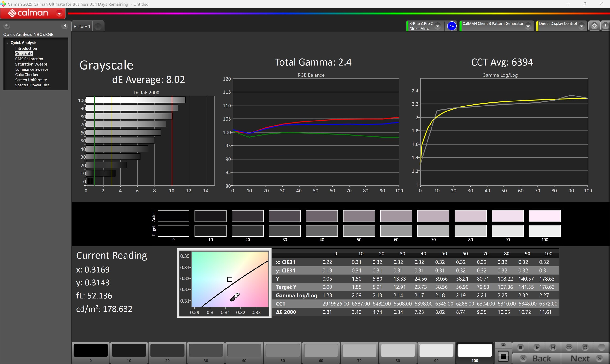Select the History 1 tab

82,26
